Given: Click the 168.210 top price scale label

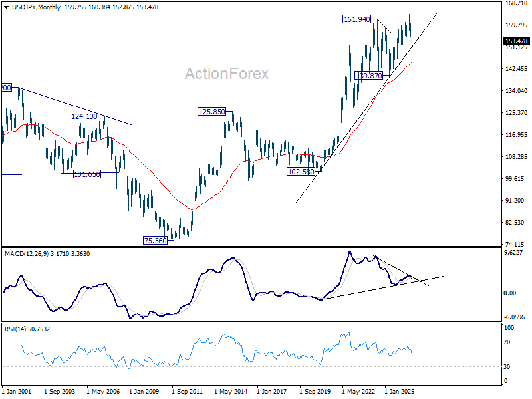Looking at the screenshot, I should tap(516, 3).
